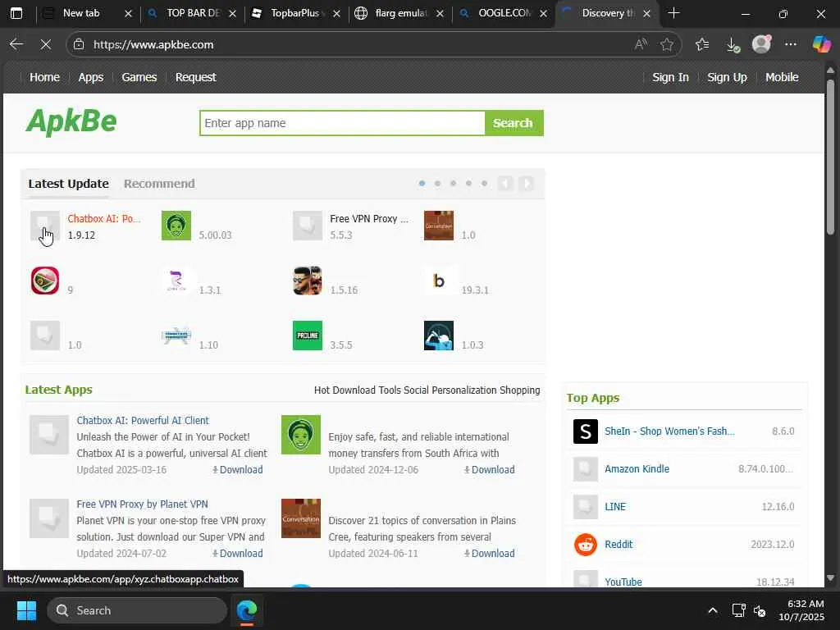Open app icon with version 1.3.1

pos(176,281)
